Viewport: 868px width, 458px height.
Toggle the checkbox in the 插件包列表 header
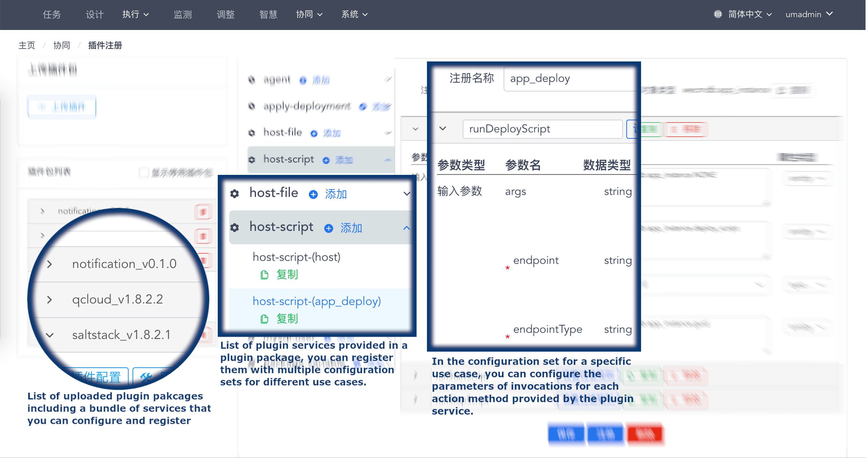[x=144, y=172]
